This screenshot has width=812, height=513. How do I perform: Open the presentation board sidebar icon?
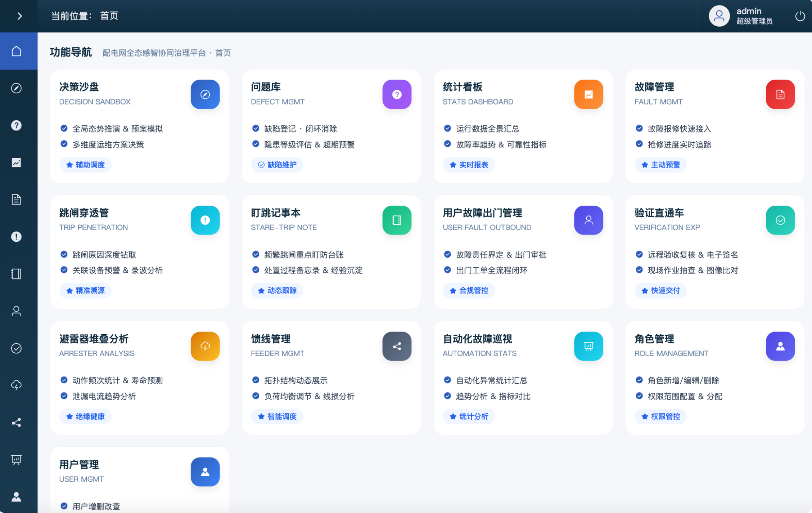click(16, 460)
